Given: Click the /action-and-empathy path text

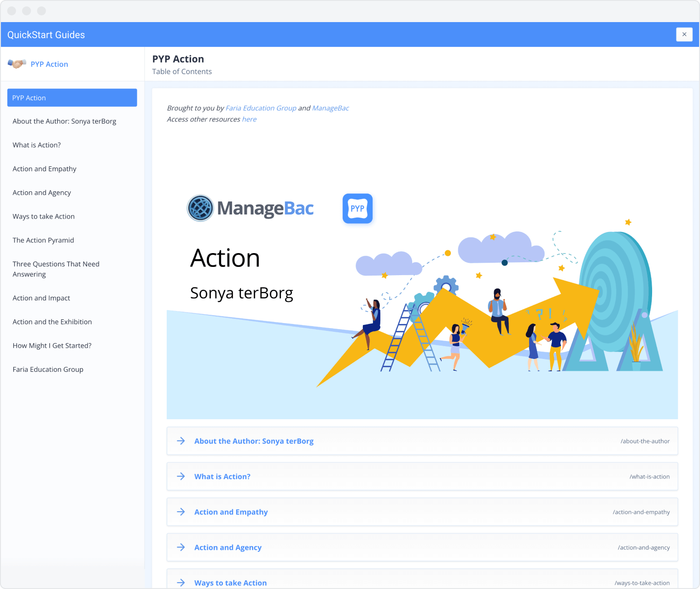Looking at the screenshot, I should [642, 512].
